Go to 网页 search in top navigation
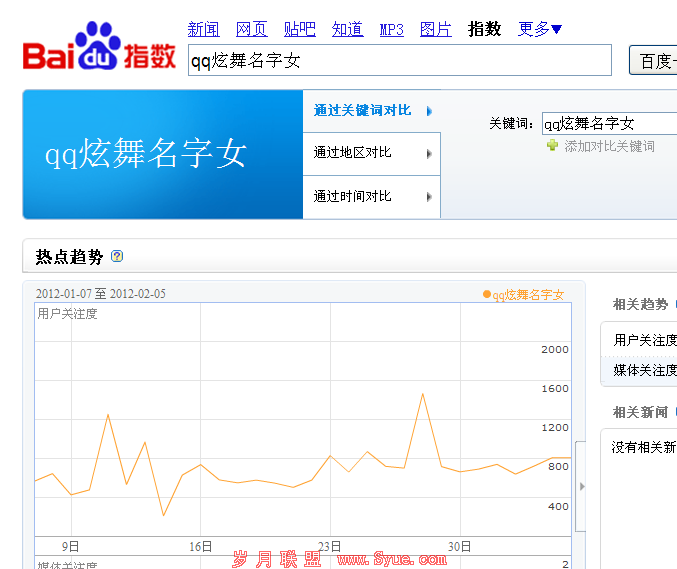677x569 pixels. [251, 29]
